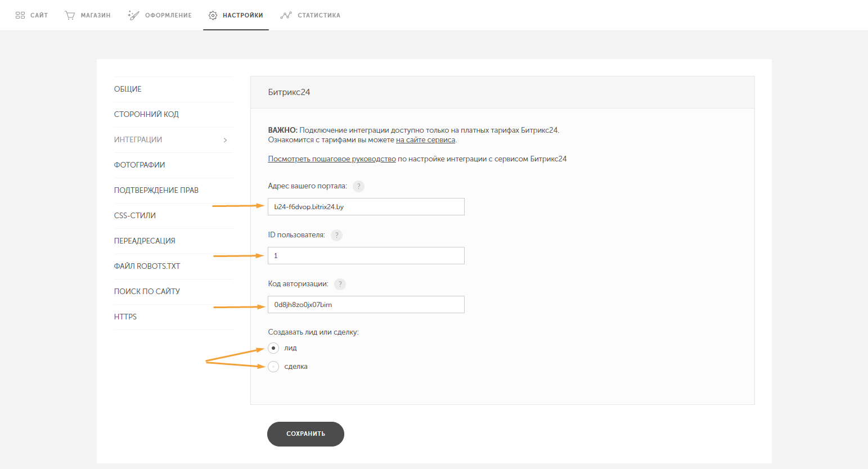Open the Настройки tab
This screenshot has width=868, height=469.
pos(236,15)
